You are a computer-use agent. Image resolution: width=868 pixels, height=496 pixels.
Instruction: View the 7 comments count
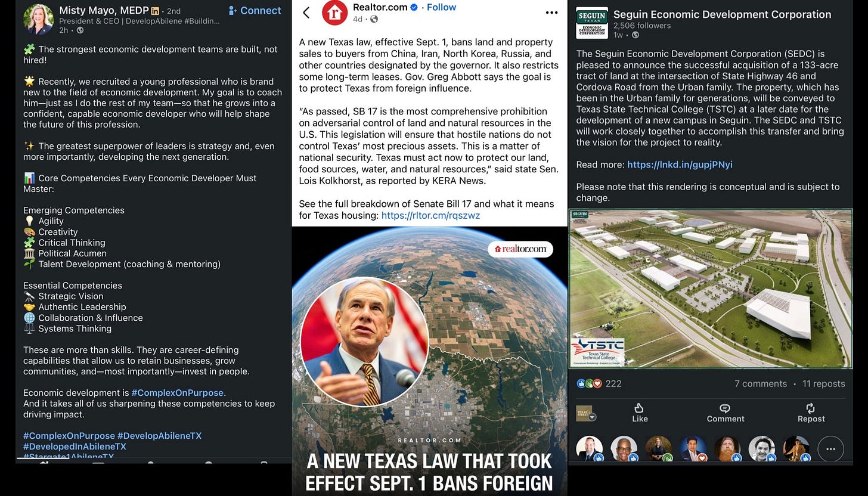761,384
